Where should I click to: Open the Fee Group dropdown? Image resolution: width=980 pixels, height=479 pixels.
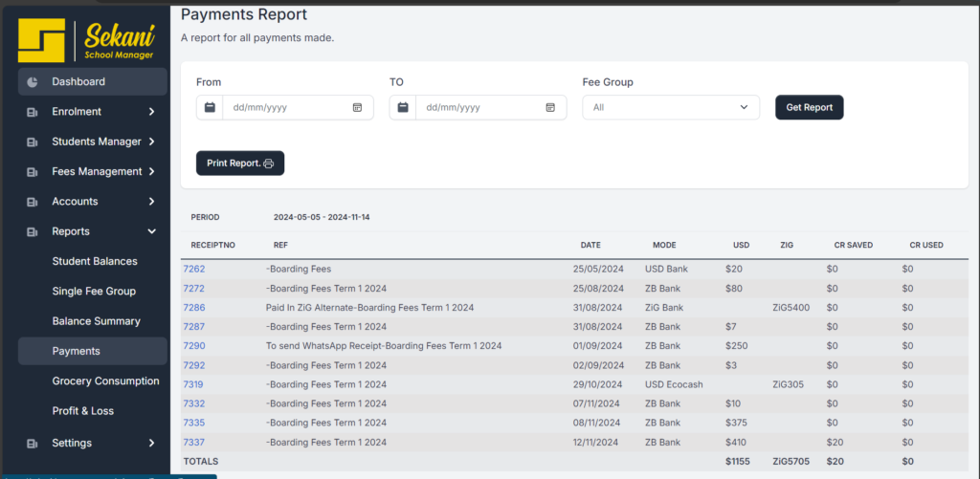[671, 107]
